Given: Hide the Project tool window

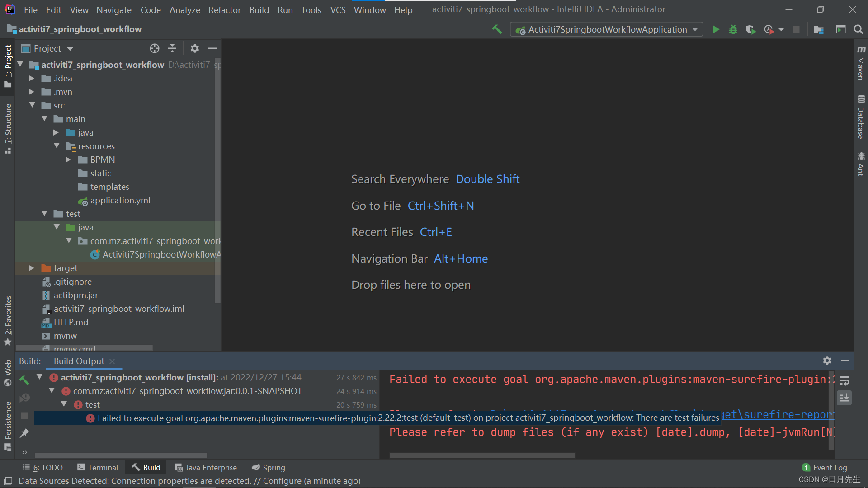Looking at the screenshot, I should pyautogui.click(x=212, y=48).
